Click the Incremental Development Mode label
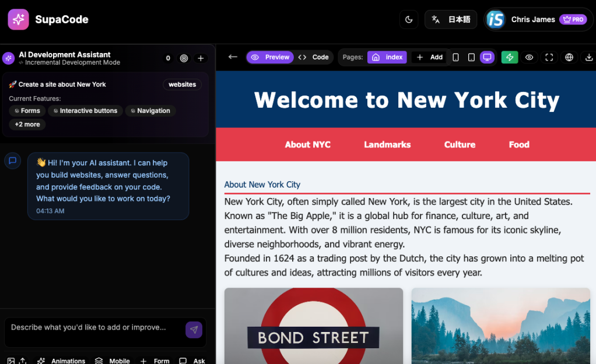 72,63
